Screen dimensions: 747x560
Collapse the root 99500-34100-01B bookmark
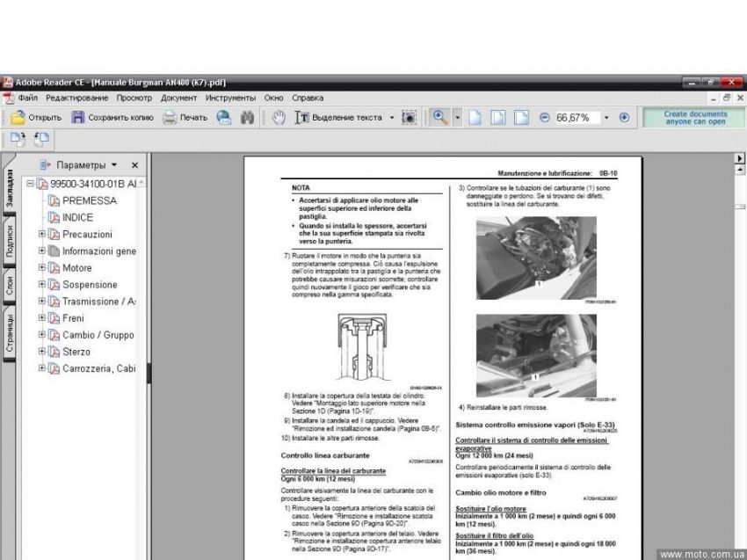31,184
